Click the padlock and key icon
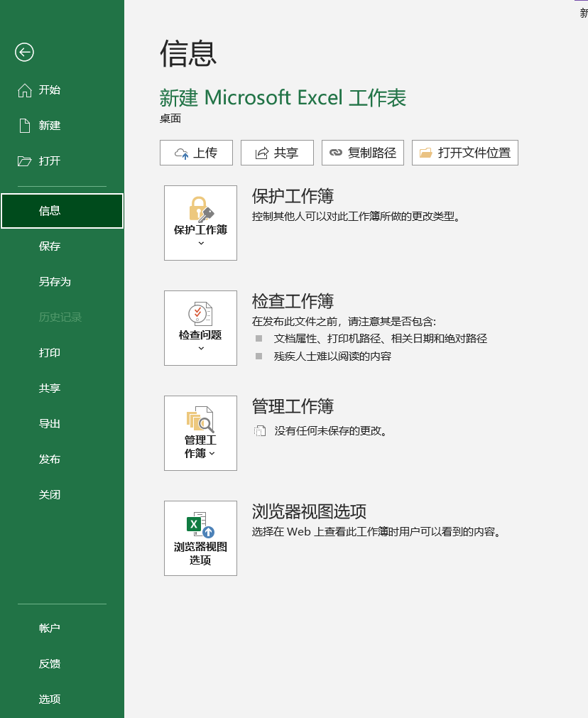Viewport: 588px width, 718px height. click(x=201, y=210)
